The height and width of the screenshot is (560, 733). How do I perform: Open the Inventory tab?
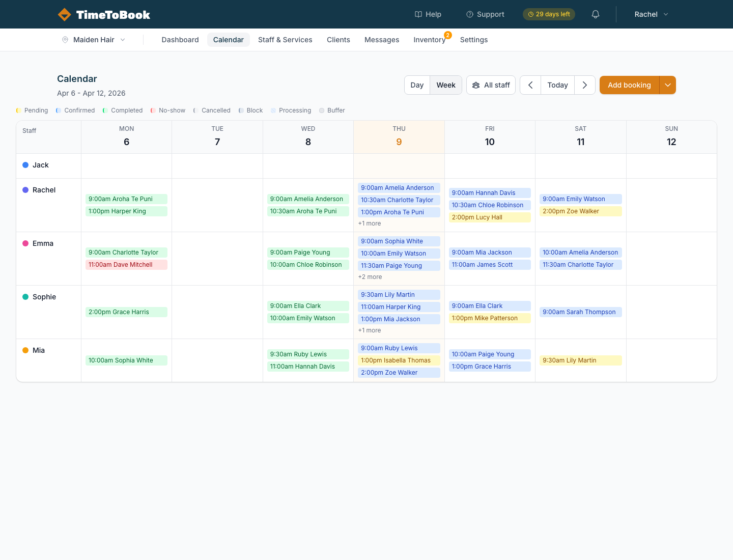click(429, 40)
